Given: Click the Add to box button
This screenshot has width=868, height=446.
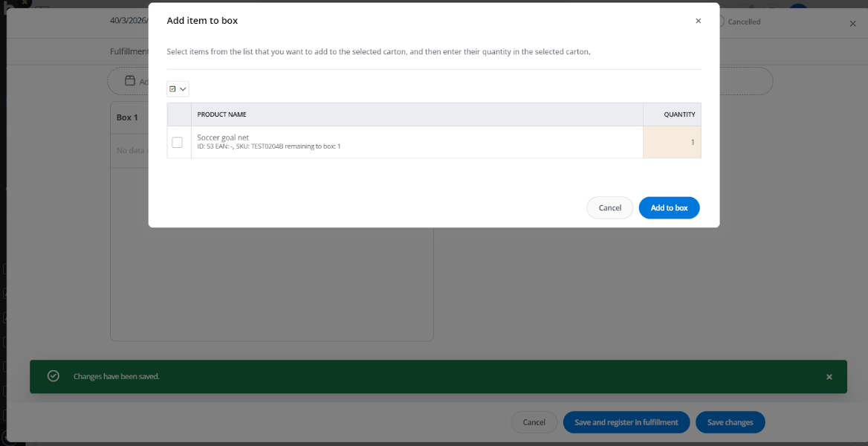Looking at the screenshot, I should pos(669,208).
